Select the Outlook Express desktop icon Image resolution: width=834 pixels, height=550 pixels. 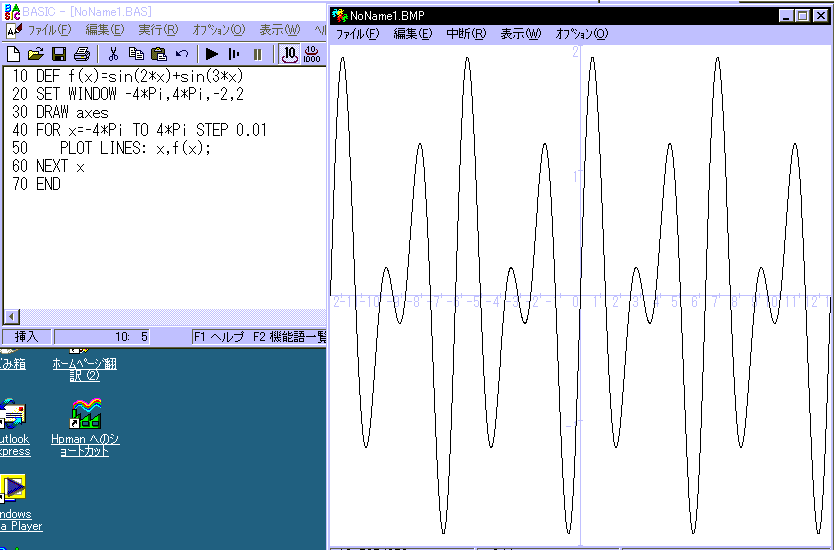coord(12,414)
